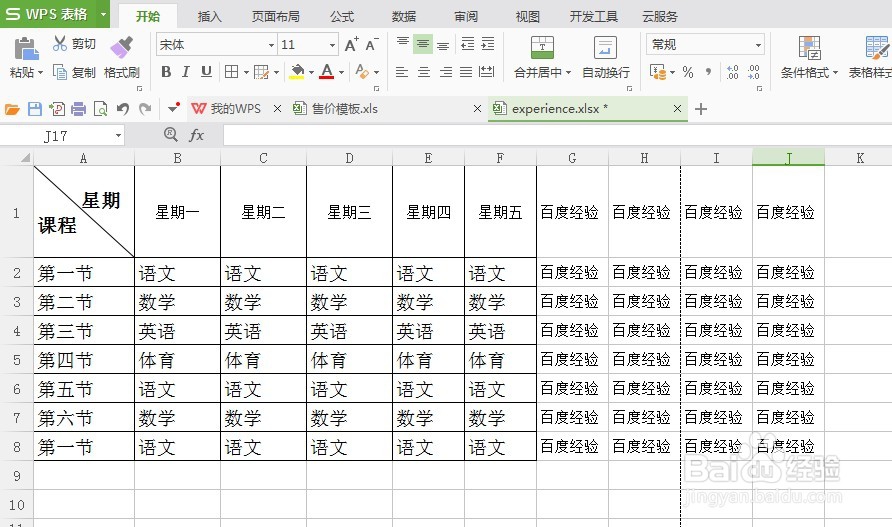Open the font name 宋体 dropdown
Viewport: 892px width, 527px height.
coord(271,45)
